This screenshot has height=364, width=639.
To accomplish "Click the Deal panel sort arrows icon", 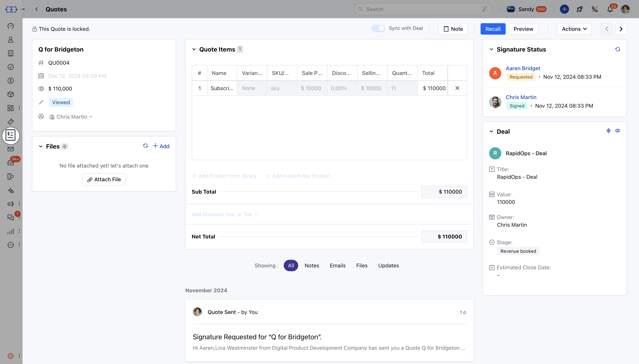I will coord(609,131).
